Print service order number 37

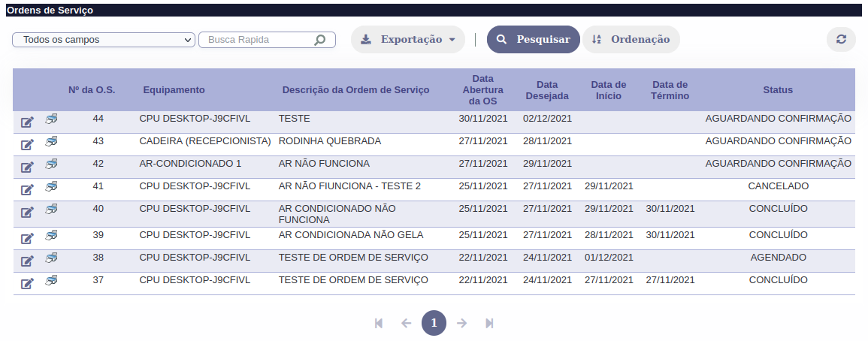click(x=51, y=280)
